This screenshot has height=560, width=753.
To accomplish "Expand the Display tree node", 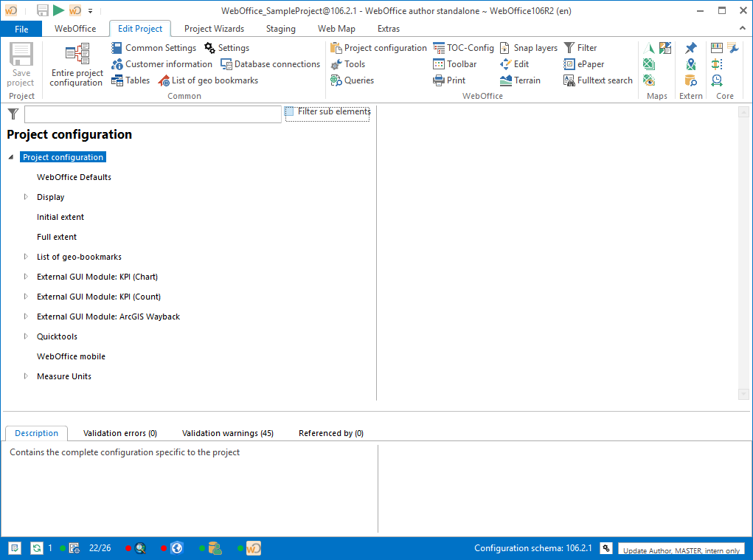I will pyautogui.click(x=24, y=197).
